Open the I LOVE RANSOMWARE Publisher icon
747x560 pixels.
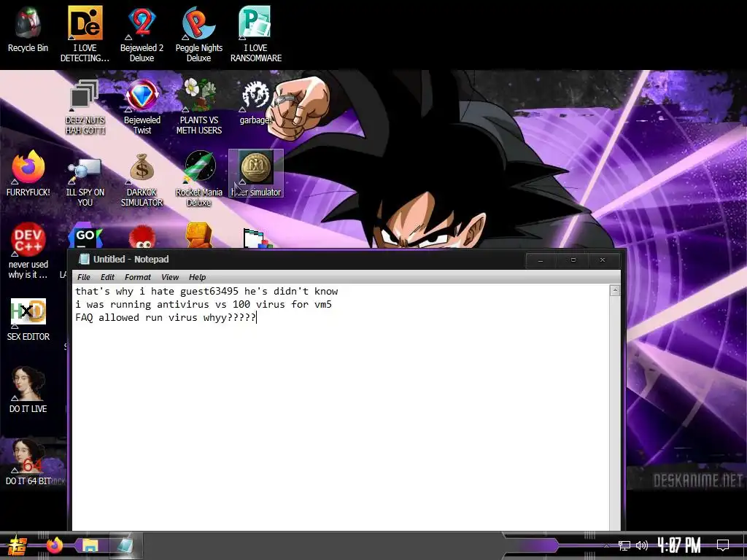point(256,34)
